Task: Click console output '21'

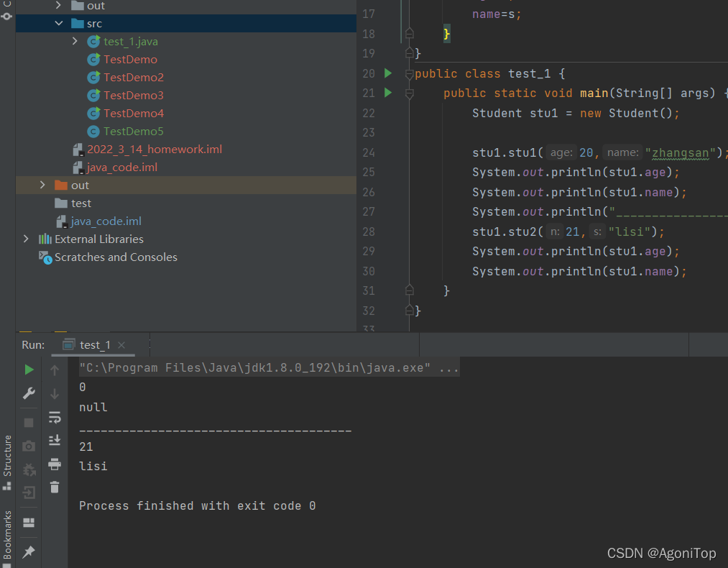Action: (x=86, y=446)
